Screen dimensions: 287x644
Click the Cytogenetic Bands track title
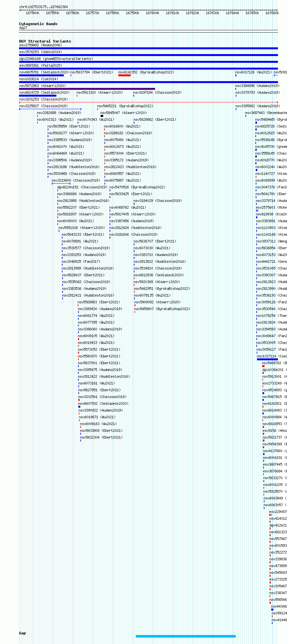pos(38,24)
